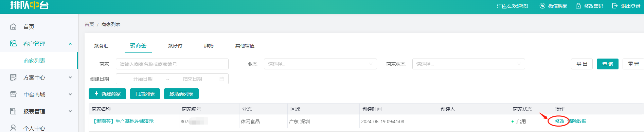Expand the 方案中心 menu arrow

[x=70, y=78]
